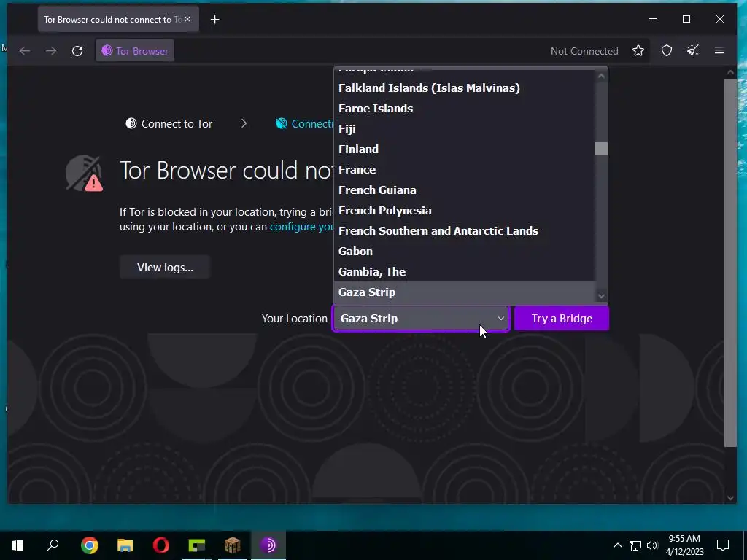The height and width of the screenshot is (560, 747).
Task: Select Gambia, The in the list
Action: pos(465,272)
